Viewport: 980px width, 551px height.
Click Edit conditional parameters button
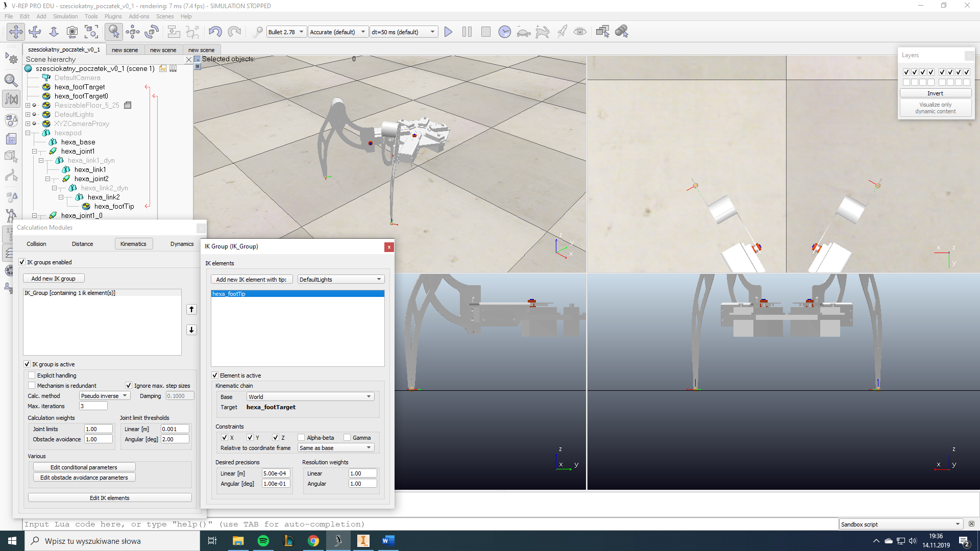click(x=84, y=467)
